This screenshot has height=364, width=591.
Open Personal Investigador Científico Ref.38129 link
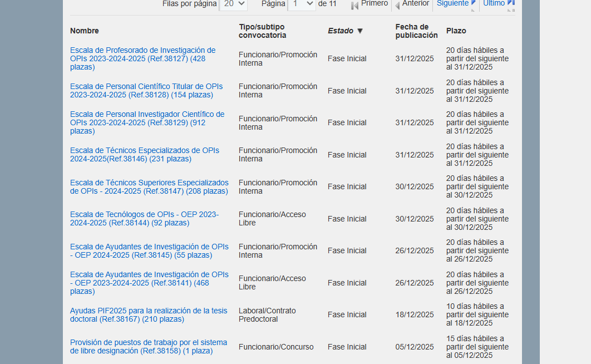[147, 122]
